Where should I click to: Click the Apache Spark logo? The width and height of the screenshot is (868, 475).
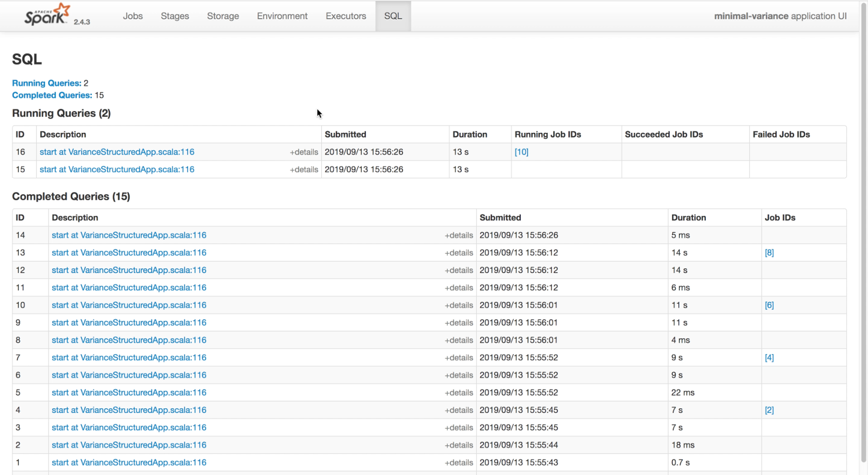(x=48, y=15)
